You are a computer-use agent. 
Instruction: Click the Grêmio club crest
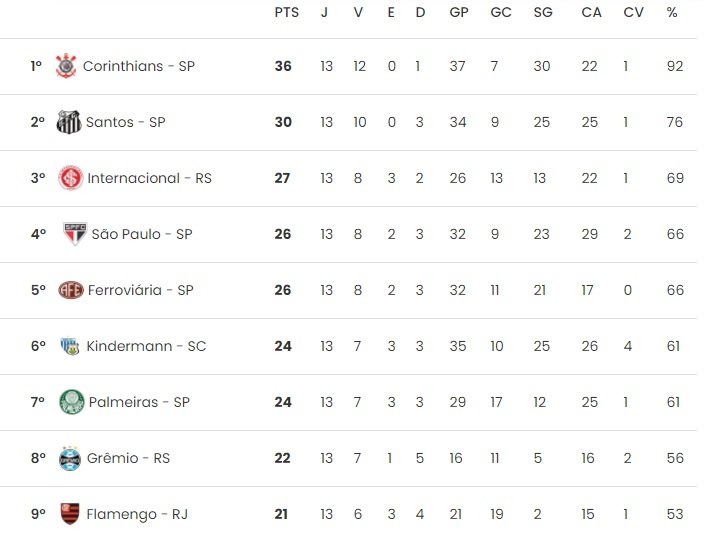(x=70, y=458)
